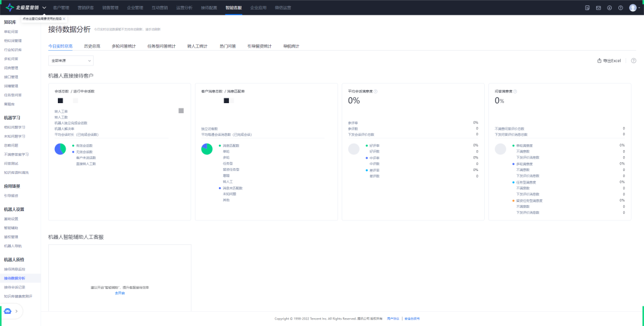The image size is (644, 326).
Task: Expand the 北极星营销 service switcher arrow
Action: point(44,8)
